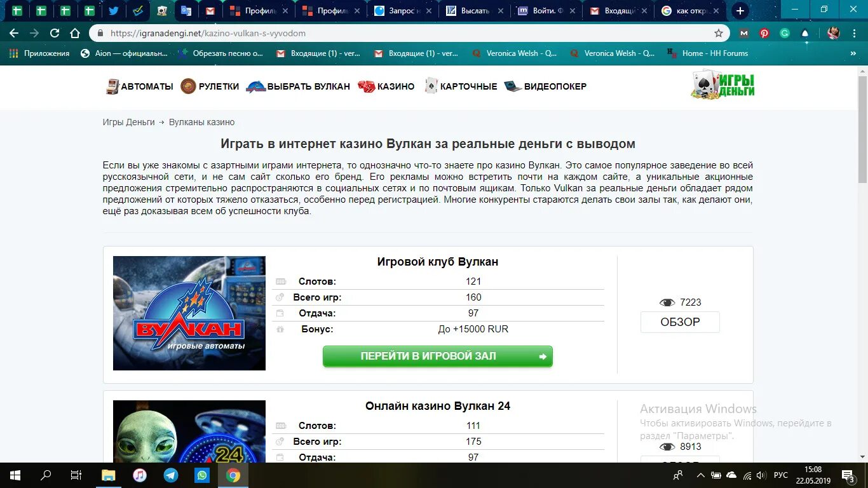
Task: Open the Chrome profile avatar
Action: 834,33
